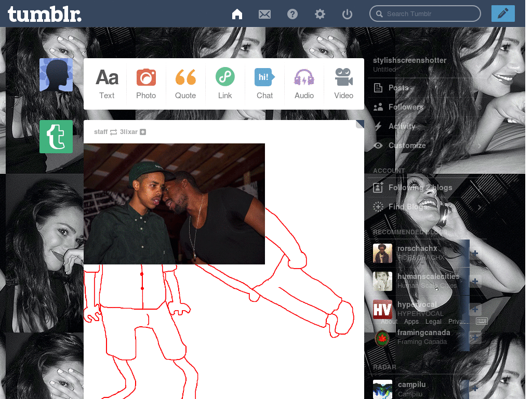
Task: Expand the Find Blogs chevron arrow
Action: point(480,207)
